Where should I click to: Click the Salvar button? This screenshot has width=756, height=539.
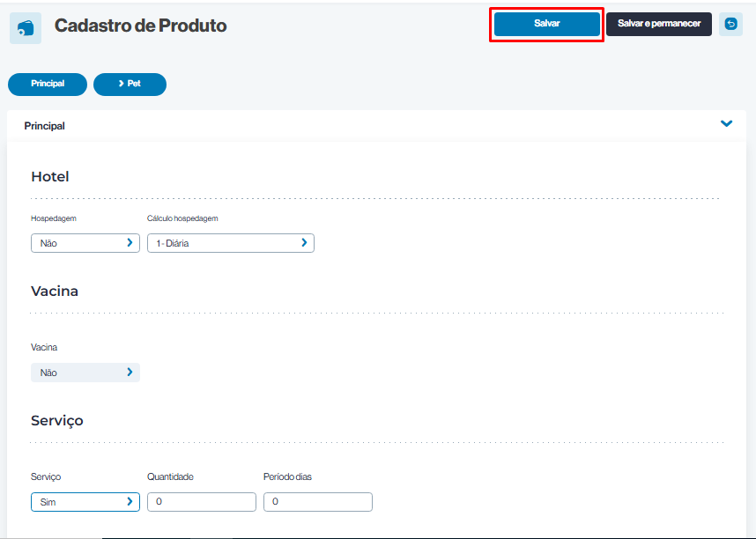coord(547,24)
